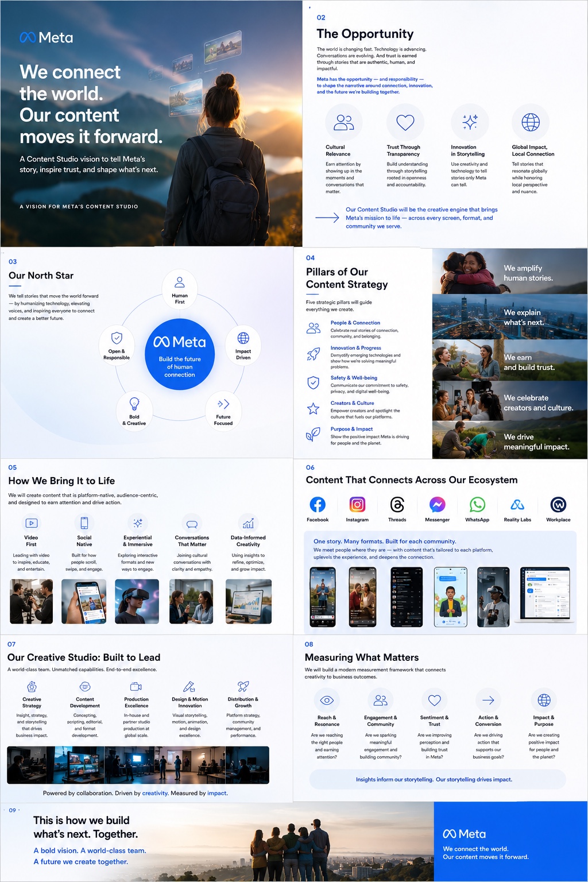This screenshot has height=882, width=588.
Task: Click the Purpose & Impact leaf icon
Action: (313, 434)
